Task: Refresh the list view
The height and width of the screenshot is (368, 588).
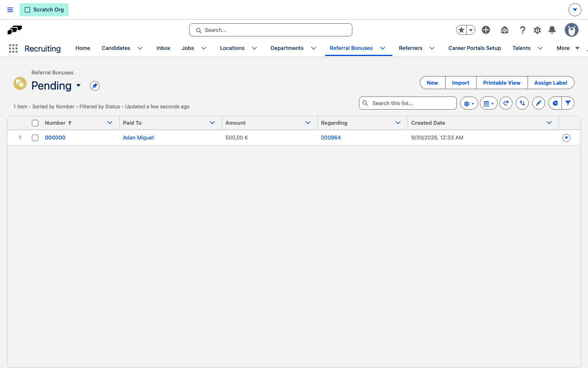Action: point(506,103)
